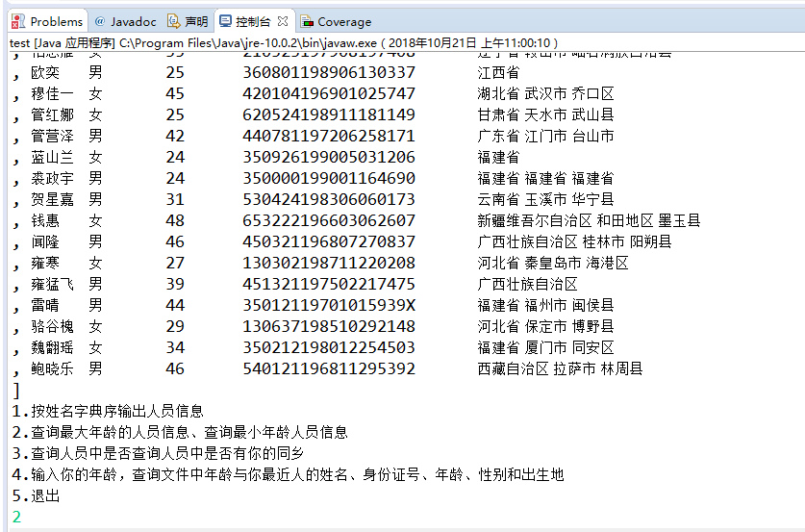Click menu line 4.输入你的年龄

(288, 474)
